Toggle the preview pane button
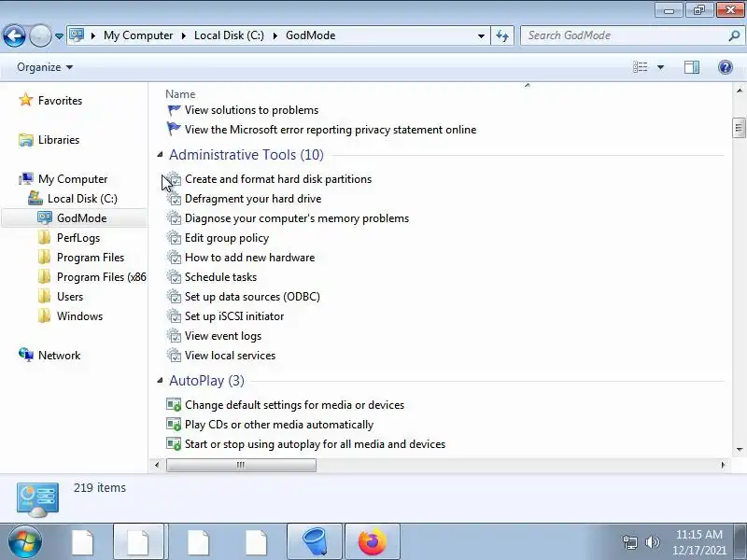747x560 pixels. (x=692, y=67)
